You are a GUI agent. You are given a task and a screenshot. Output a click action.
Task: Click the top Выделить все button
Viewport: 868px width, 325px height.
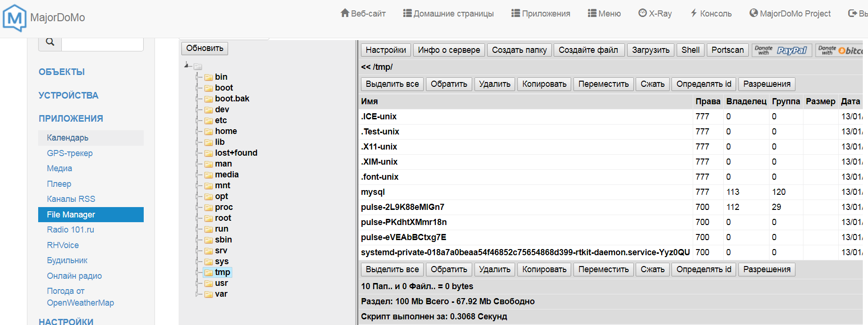(x=392, y=84)
